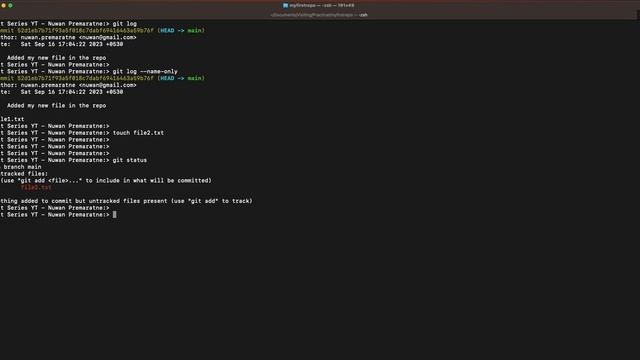Click the yellow minimize window button
Screen dimensions: 640x360
3,5
